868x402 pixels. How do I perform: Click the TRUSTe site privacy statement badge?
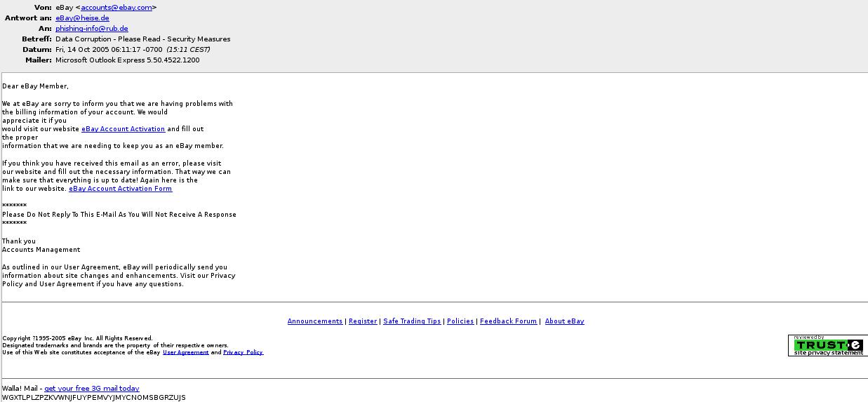(x=828, y=345)
